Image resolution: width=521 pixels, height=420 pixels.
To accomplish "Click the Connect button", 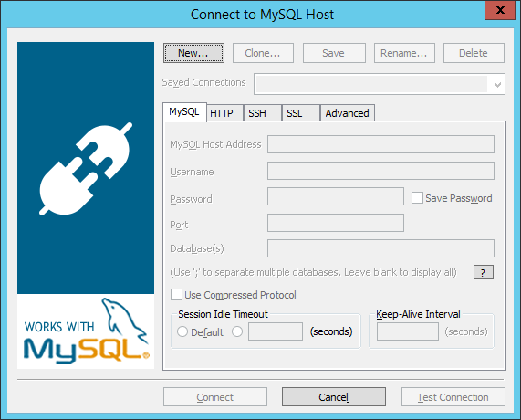I will coord(215,397).
